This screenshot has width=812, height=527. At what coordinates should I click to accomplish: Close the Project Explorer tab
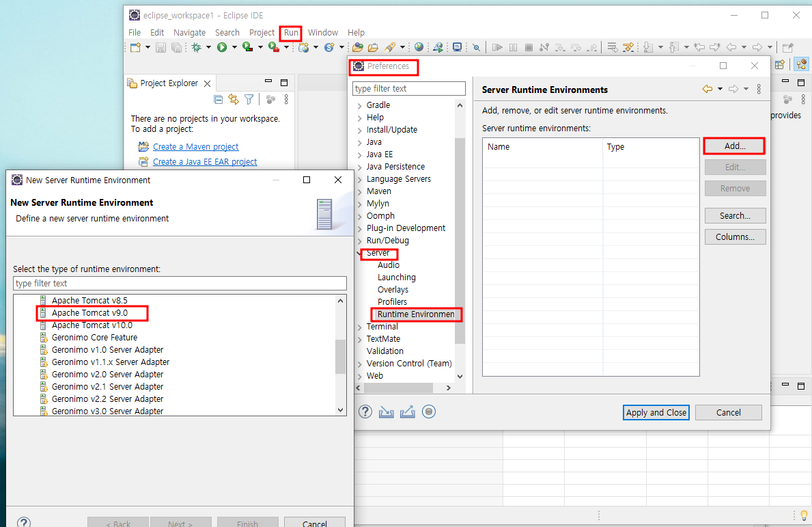[207, 83]
